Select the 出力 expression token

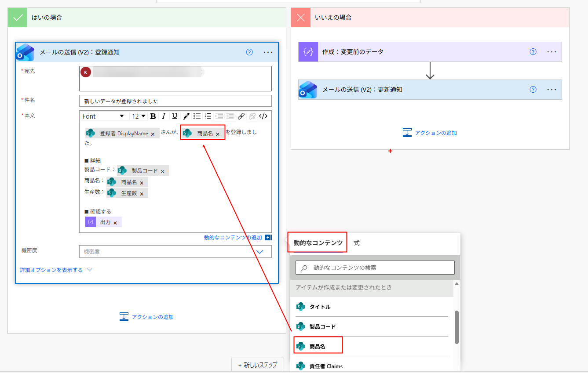coord(103,222)
